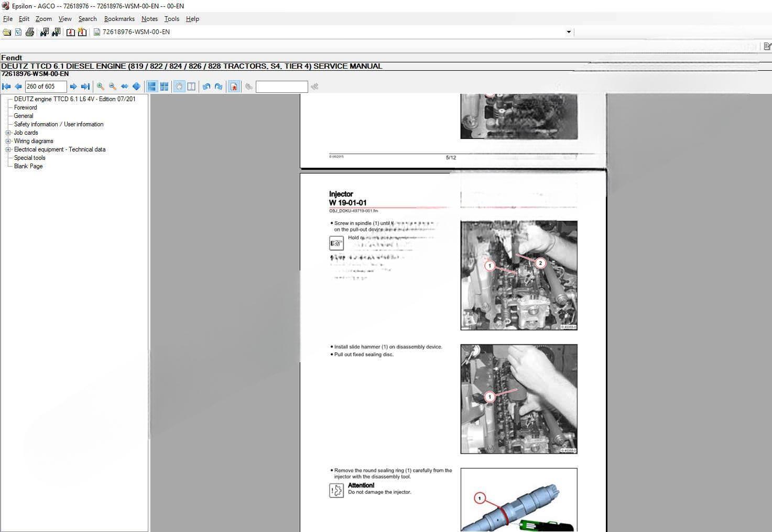This screenshot has width=772, height=532.
Task: Go to the first page
Action: (6, 86)
